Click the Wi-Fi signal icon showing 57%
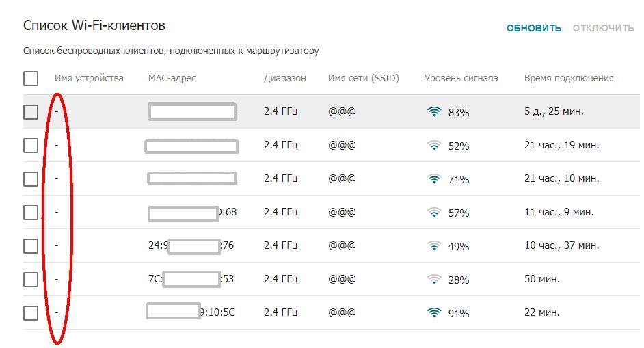Screen dimensions: 644x348 click(x=434, y=212)
